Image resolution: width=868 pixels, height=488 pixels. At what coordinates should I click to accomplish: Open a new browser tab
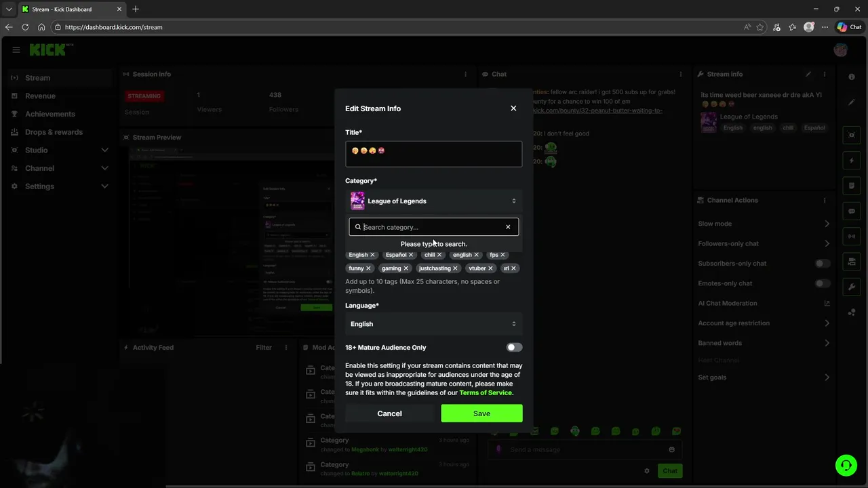(136, 9)
